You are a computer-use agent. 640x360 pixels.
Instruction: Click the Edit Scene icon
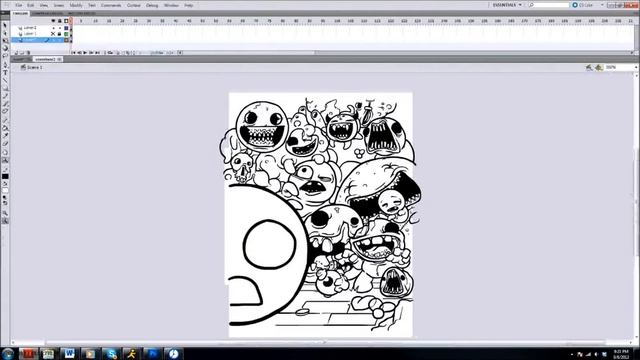click(x=589, y=67)
